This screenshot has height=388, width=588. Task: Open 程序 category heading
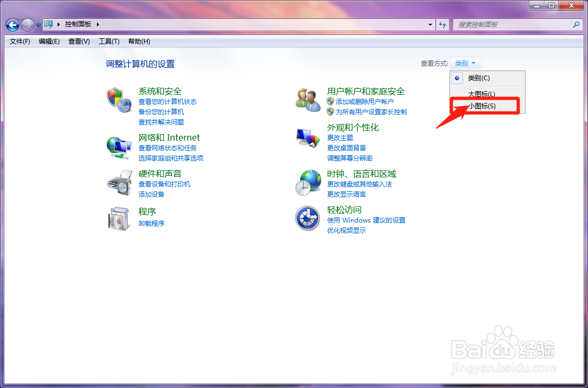(147, 211)
